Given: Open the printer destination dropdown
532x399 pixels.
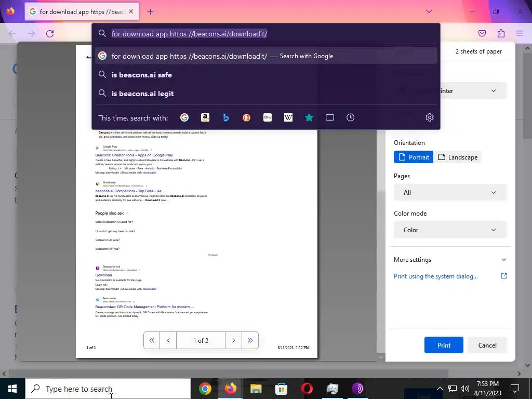Looking at the screenshot, I should [473, 91].
